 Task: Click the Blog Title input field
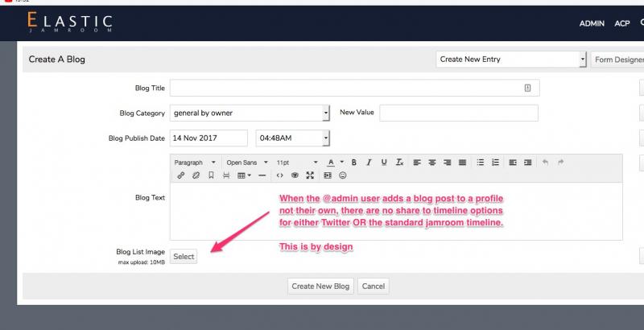tap(354, 88)
